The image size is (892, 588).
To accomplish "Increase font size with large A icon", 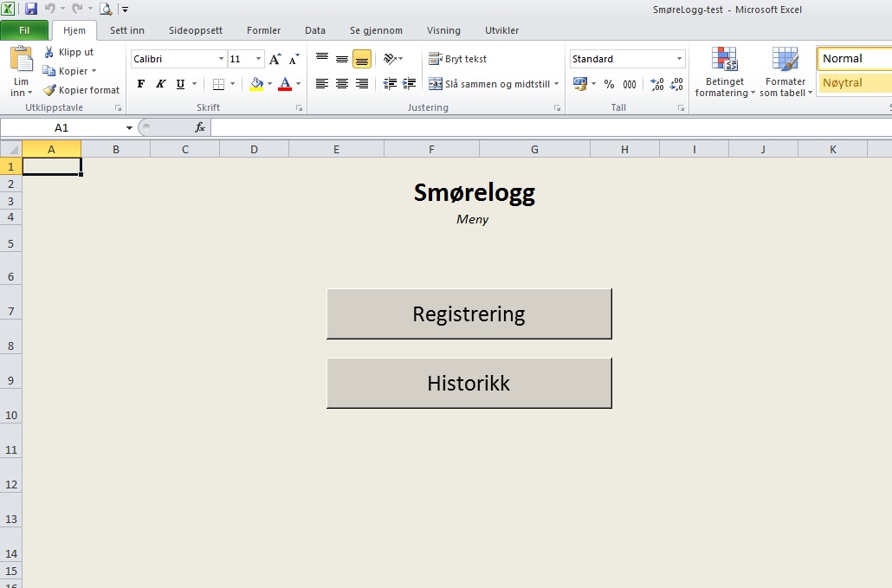I will [x=275, y=59].
